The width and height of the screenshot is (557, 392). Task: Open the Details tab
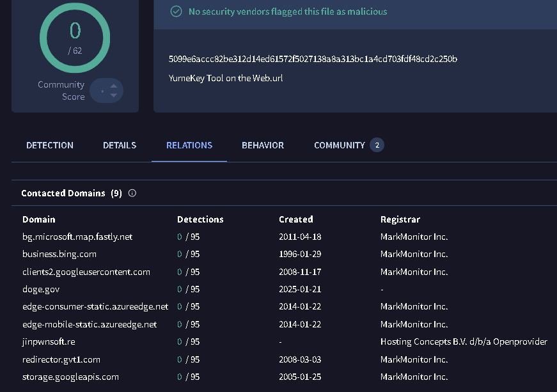click(x=120, y=145)
